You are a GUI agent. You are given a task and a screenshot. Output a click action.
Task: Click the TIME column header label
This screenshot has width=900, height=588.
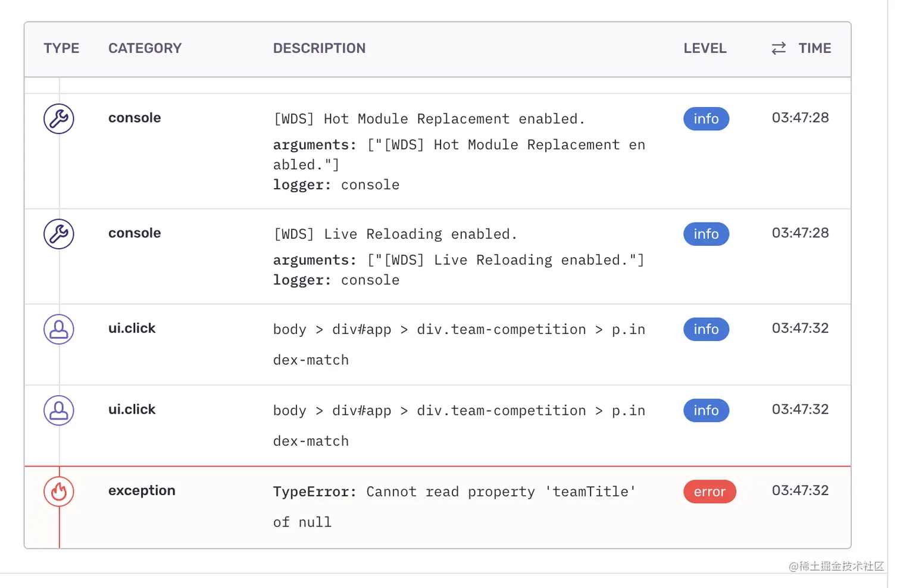point(814,48)
